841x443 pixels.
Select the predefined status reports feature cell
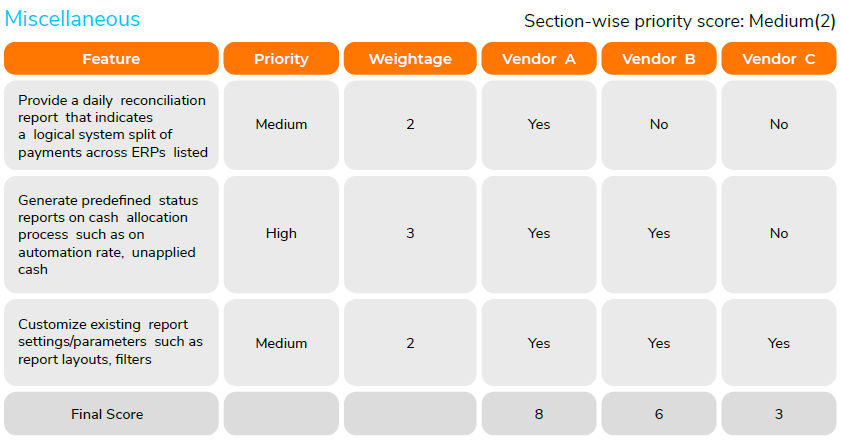coord(111,234)
